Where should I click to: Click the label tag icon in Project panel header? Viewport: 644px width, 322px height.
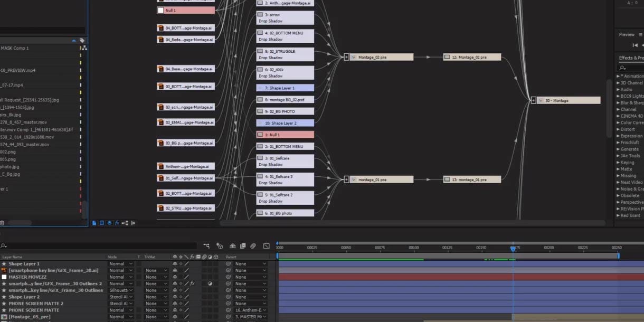click(82, 40)
